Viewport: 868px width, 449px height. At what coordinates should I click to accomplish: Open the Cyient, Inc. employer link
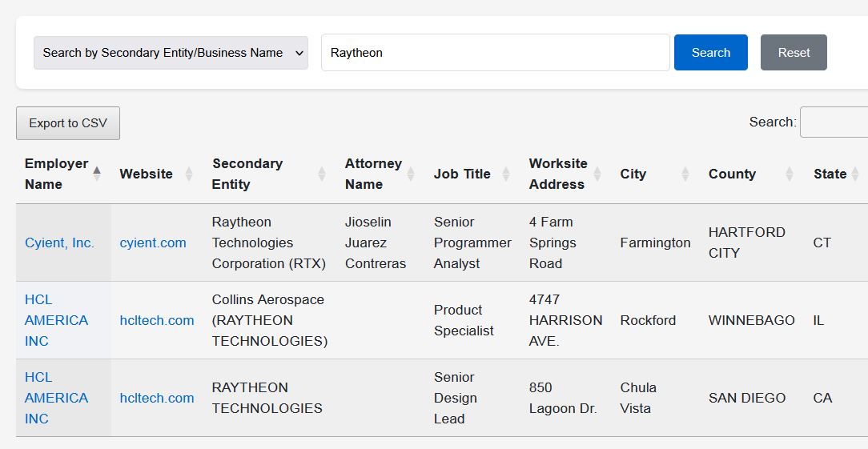pos(60,243)
